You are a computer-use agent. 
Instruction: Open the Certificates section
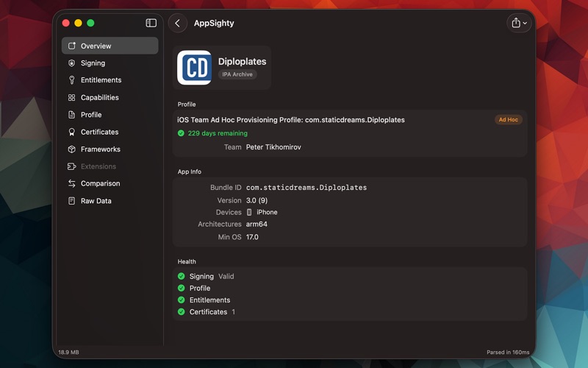click(x=110, y=132)
